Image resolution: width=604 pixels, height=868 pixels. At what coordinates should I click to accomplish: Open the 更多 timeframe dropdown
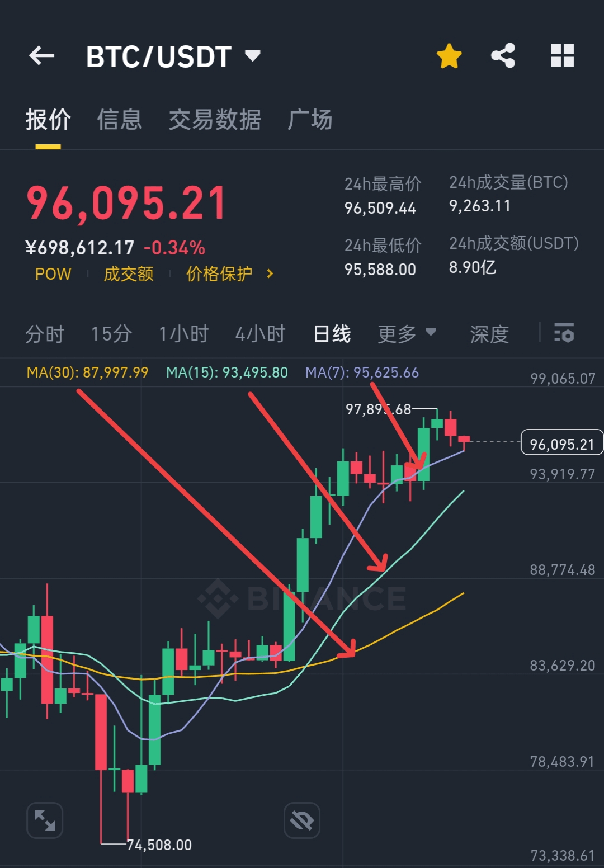(x=407, y=334)
